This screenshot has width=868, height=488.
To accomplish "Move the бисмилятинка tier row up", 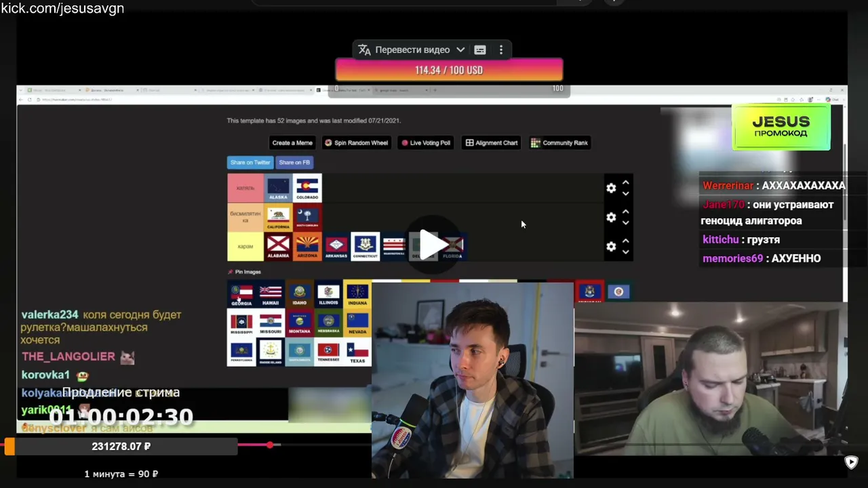I will (626, 212).
